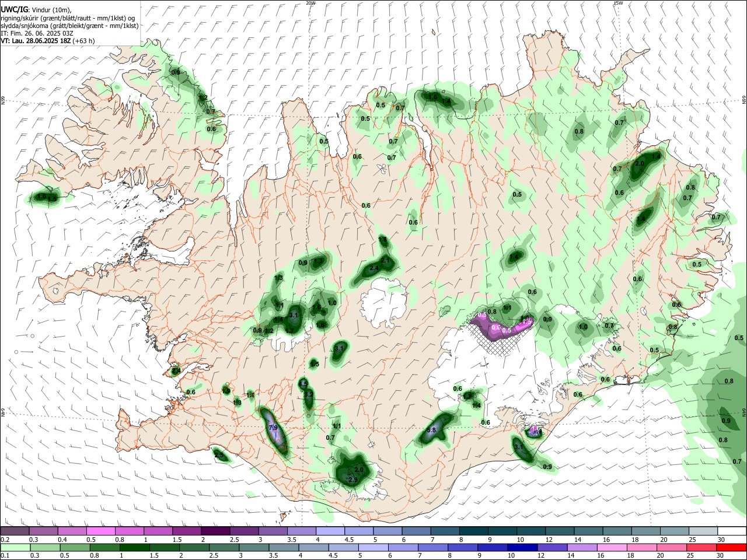
Task: Pick the 0.5 medium green rain legend swatch
Action: pyautogui.click(x=75, y=547)
